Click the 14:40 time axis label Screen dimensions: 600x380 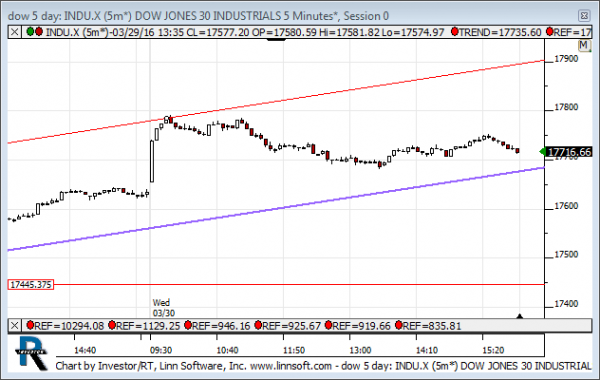tap(85, 350)
